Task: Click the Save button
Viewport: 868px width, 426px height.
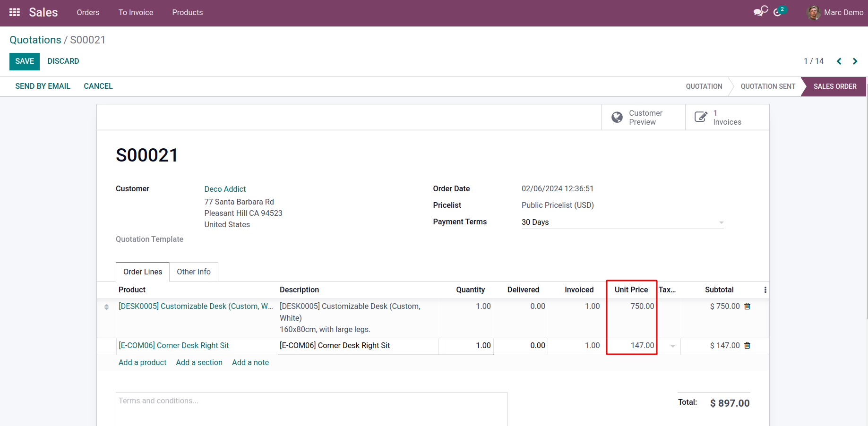Action: [25, 61]
